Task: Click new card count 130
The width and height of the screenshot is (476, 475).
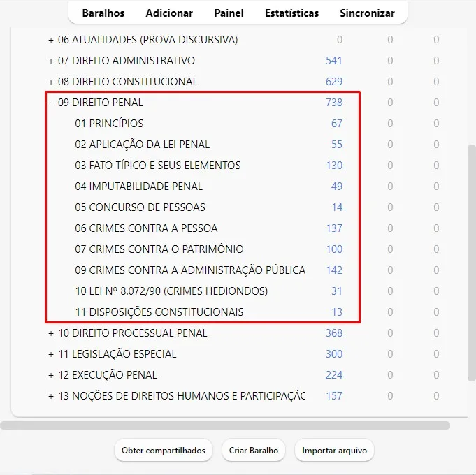Action: click(x=334, y=166)
